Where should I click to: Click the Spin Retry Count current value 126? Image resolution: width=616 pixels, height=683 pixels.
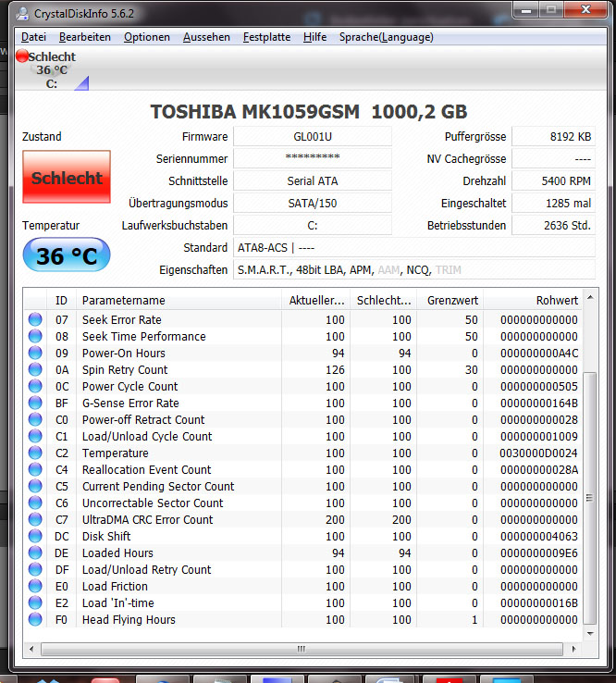click(x=335, y=370)
